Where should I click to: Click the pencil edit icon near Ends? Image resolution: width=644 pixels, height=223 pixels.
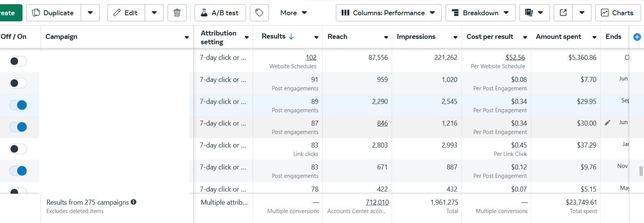click(607, 123)
